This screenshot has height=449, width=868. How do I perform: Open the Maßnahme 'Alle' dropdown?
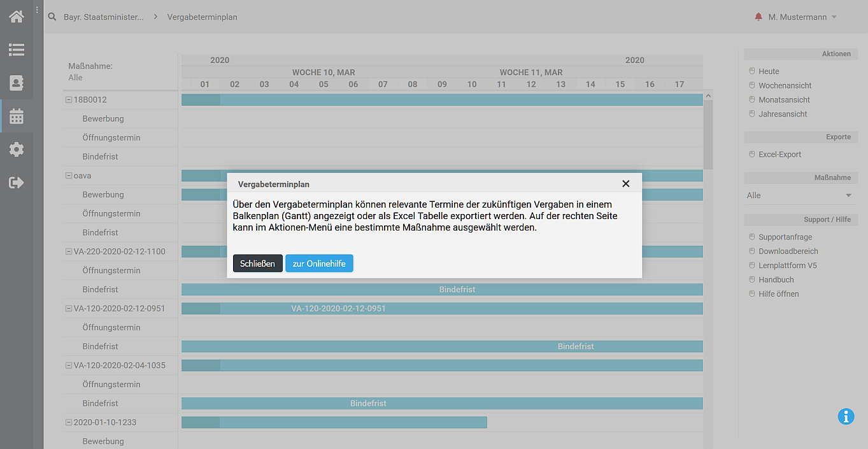click(799, 196)
